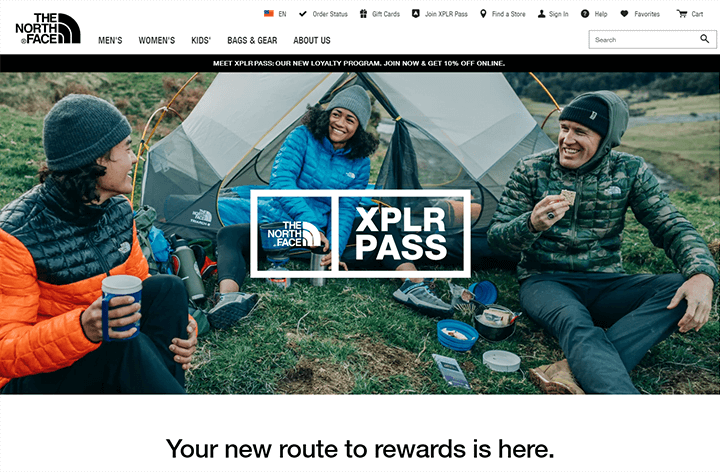This screenshot has width=720, height=472.
Task: Open the shopping Cart icon
Action: point(682,14)
